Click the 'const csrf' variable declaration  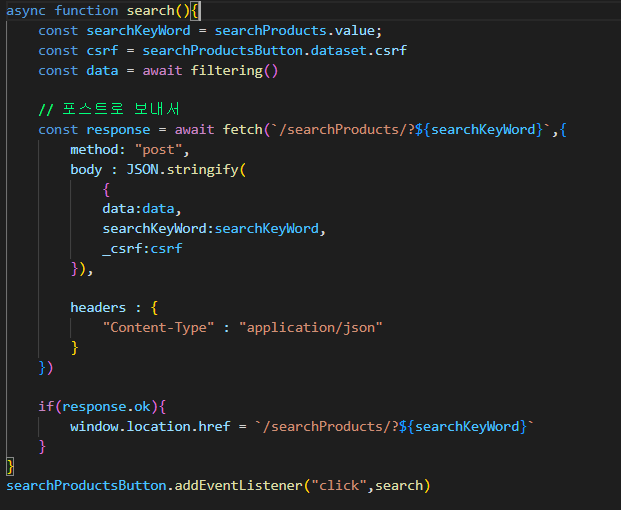point(78,51)
